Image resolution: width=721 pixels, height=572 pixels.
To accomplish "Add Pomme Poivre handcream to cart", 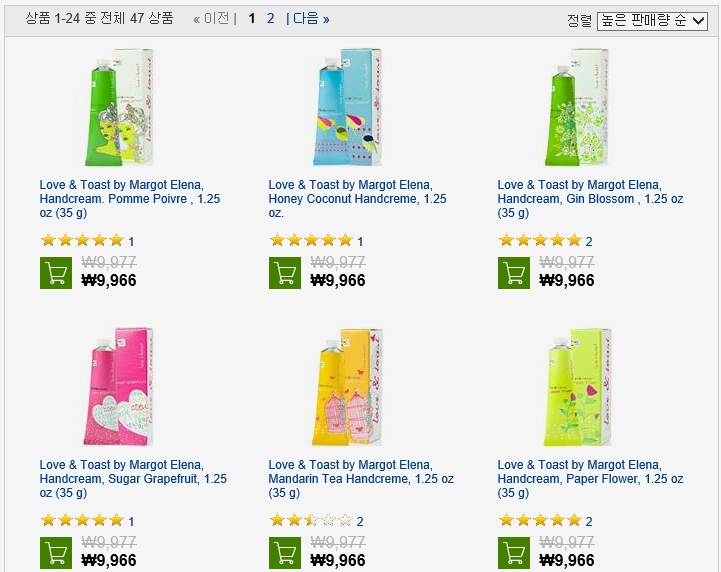I will tap(56, 273).
